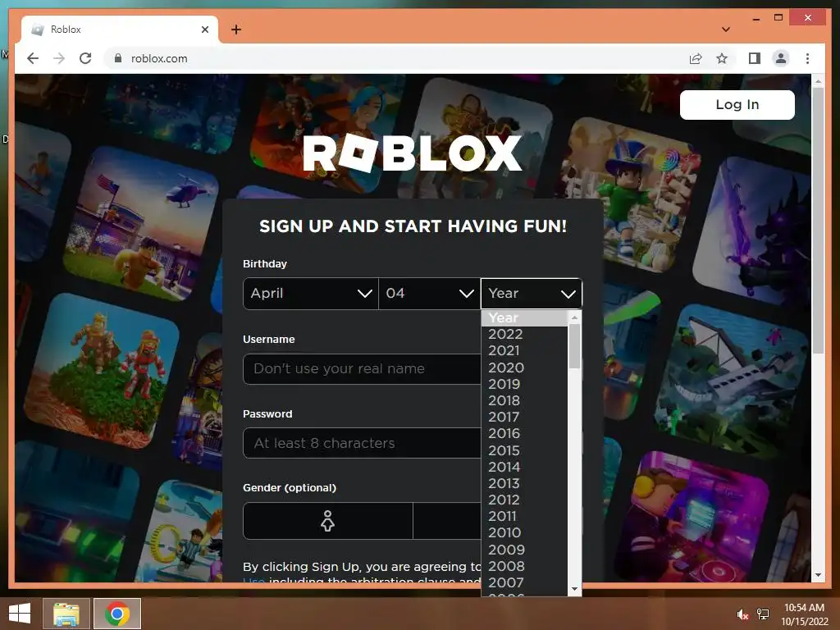This screenshot has height=630, width=840.
Task: Click the muted volume tray icon
Action: 742,614
